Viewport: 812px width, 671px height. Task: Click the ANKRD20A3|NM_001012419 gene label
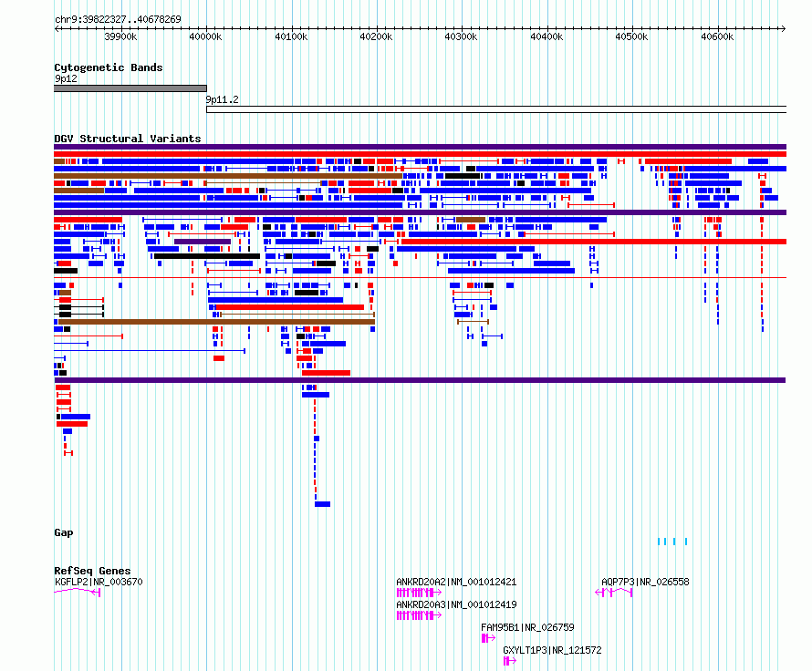456,604
